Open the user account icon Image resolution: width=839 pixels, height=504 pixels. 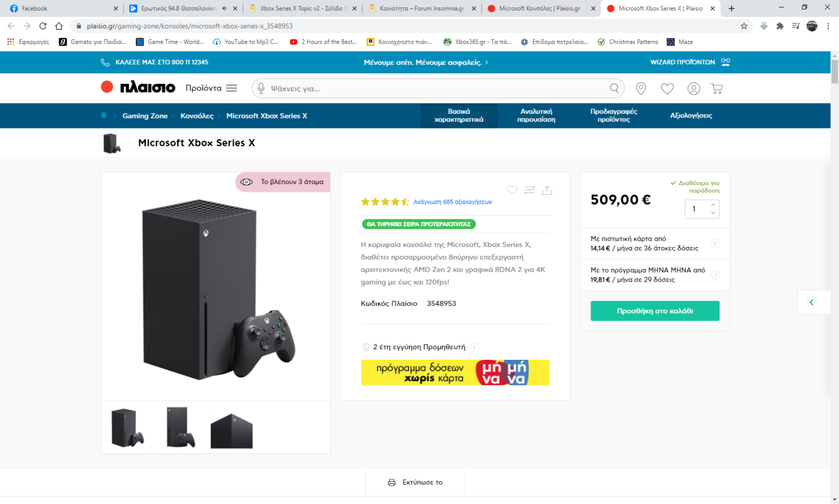(x=694, y=89)
